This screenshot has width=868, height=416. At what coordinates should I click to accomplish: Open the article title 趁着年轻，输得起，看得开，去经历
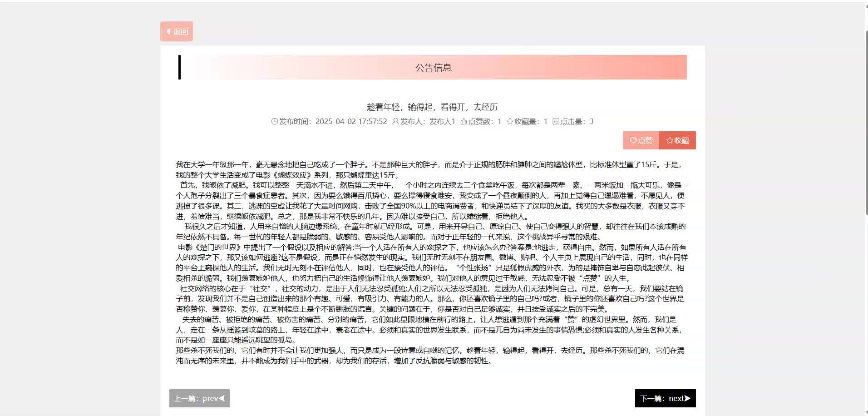point(432,107)
